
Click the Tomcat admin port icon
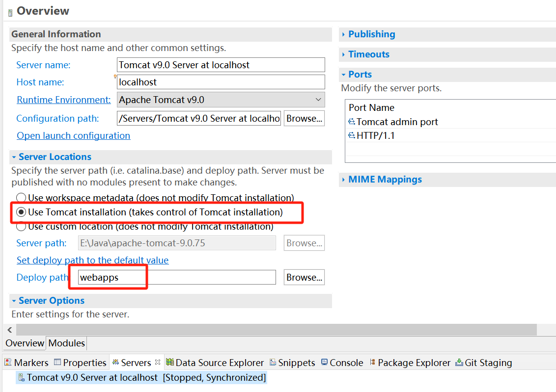point(351,122)
